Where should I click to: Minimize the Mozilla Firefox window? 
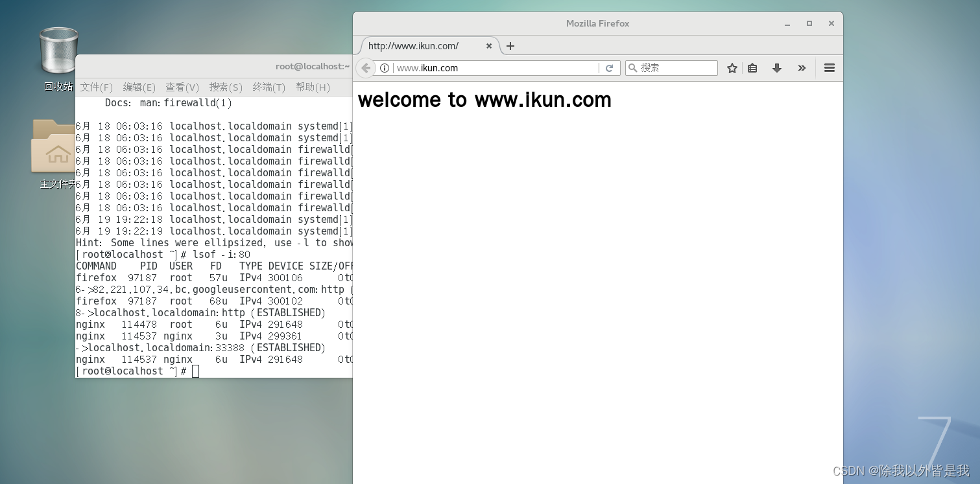pyautogui.click(x=787, y=23)
